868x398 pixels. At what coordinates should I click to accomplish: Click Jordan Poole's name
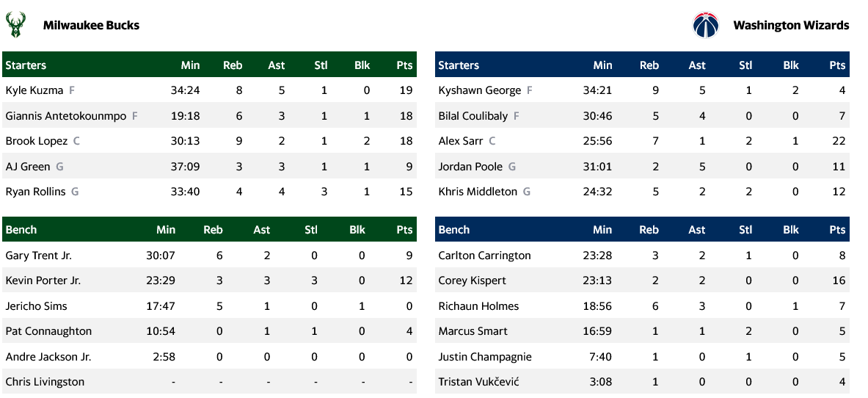pos(470,167)
